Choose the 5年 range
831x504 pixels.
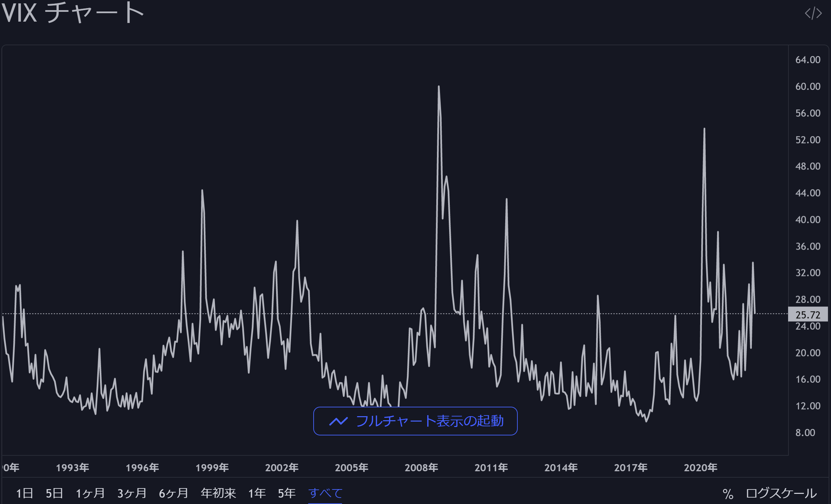click(x=287, y=493)
